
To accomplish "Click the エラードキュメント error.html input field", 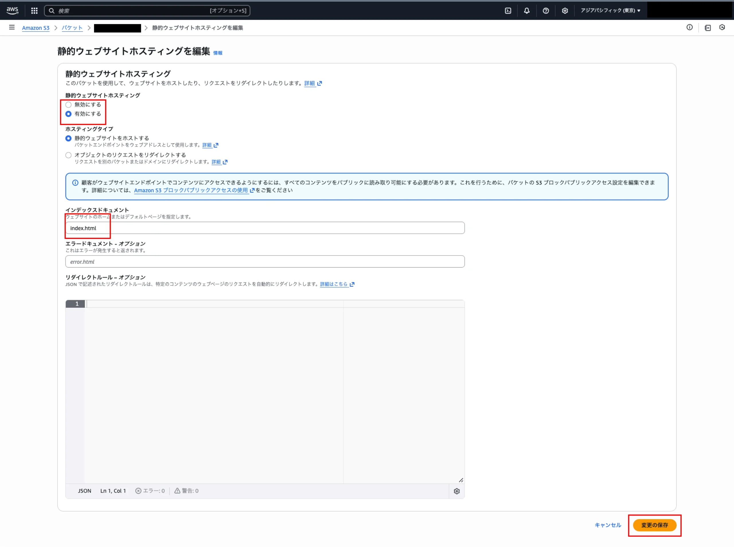I will click(x=265, y=262).
